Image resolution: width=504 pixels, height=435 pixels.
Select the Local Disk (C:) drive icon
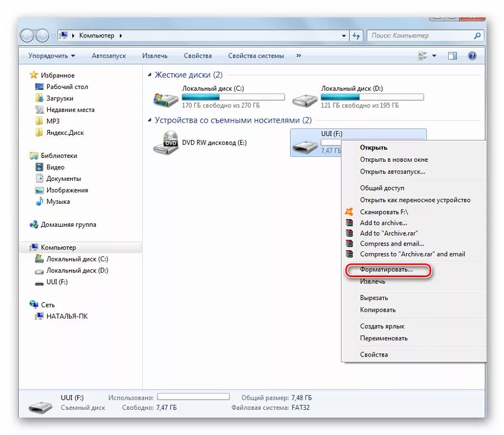click(x=166, y=100)
